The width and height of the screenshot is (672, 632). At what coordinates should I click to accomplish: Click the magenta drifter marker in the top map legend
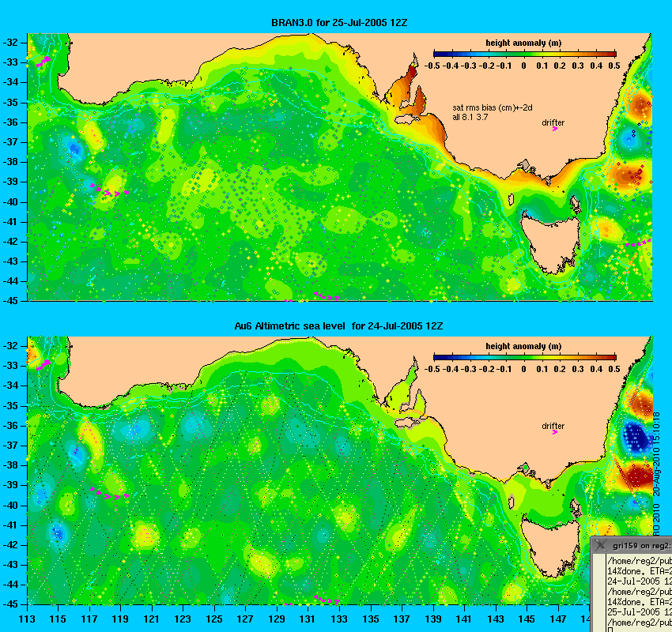coord(555,129)
